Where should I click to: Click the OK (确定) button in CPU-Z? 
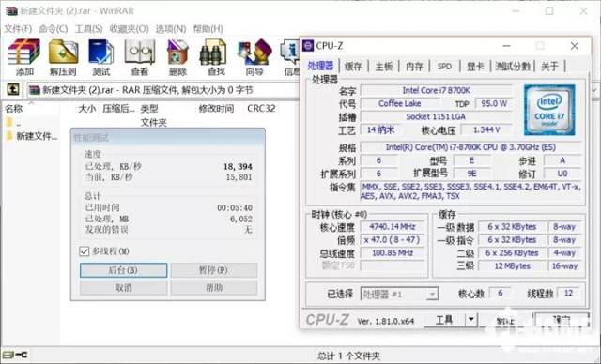click(x=562, y=320)
